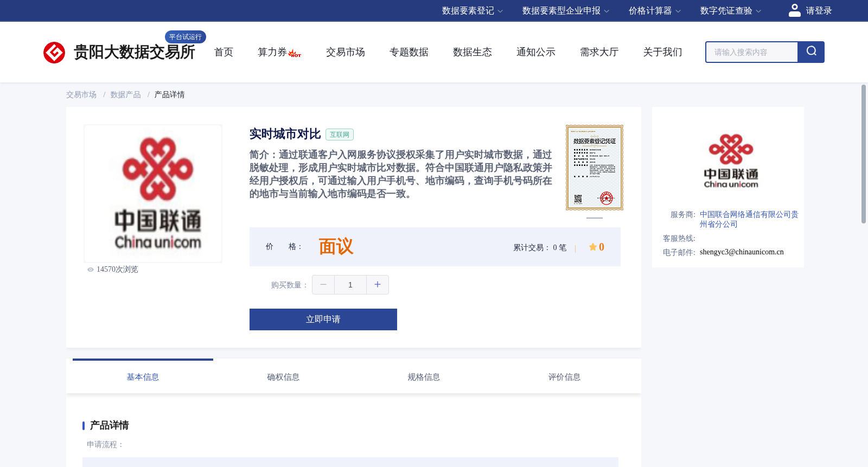This screenshot has height=467, width=868.
Task: Click the 产品详情 section heading
Action: [109, 425]
